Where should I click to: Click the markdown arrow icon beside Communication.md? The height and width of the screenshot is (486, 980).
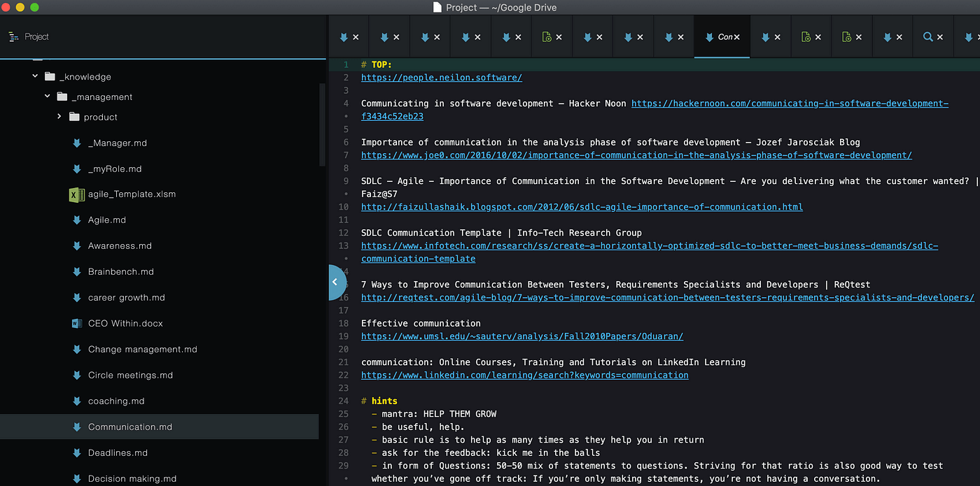pos(76,427)
